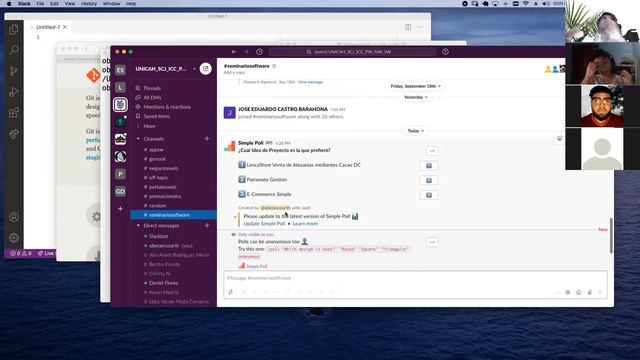Screen dimensions: 640x360
Task: Open Daniel Flores direct message
Action: (x=163, y=283)
